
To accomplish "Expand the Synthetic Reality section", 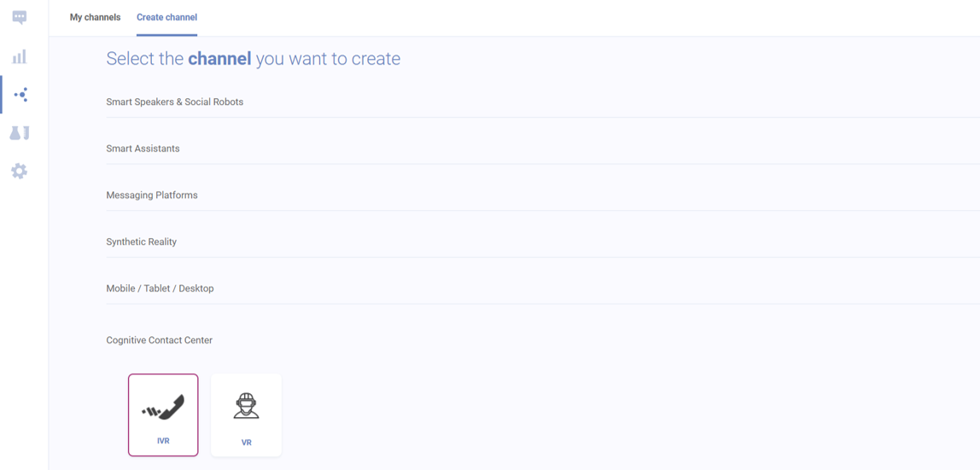I will 543,241.
